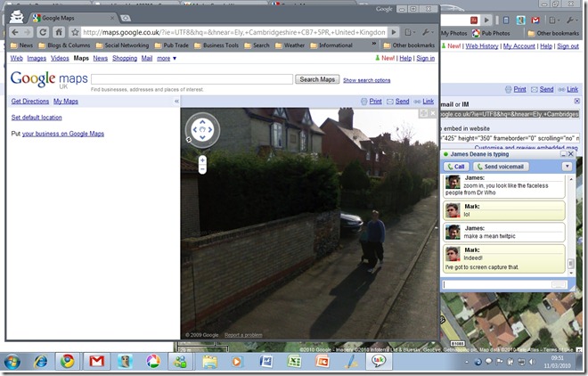Click the chat scrollbar down arrow
Viewport: 588px width, 376px height.
coord(571,273)
